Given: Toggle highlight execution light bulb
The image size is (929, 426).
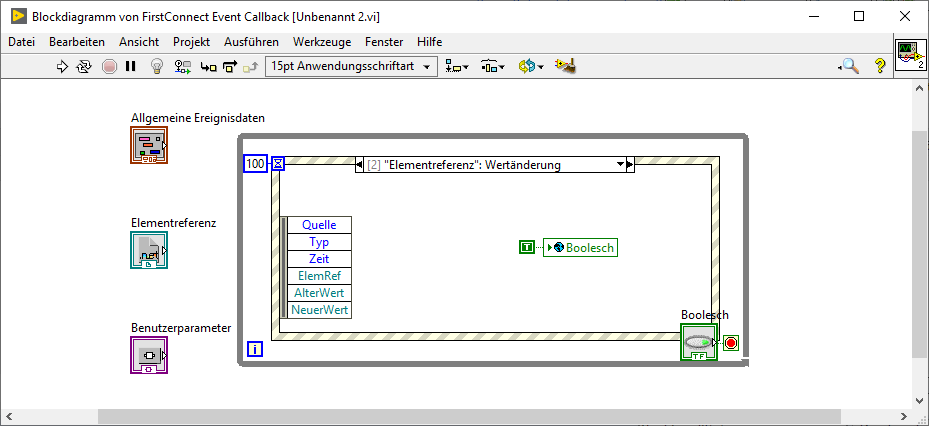Looking at the screenshot, I should pyautogui.click(x=156, y=66).
